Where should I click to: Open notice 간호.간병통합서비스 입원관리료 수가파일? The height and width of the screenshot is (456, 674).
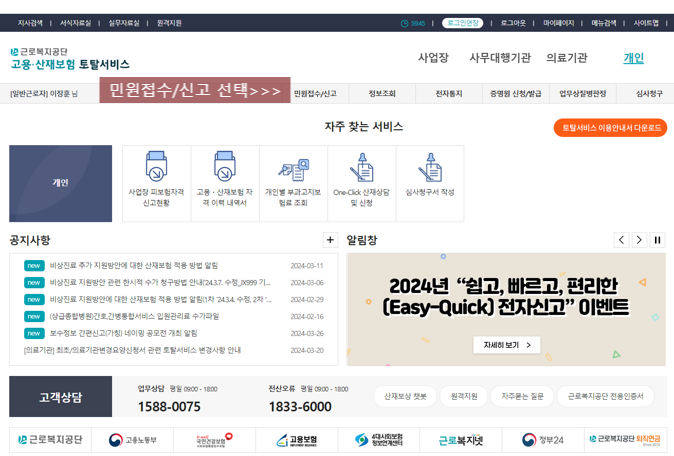[x=135, y=316]
